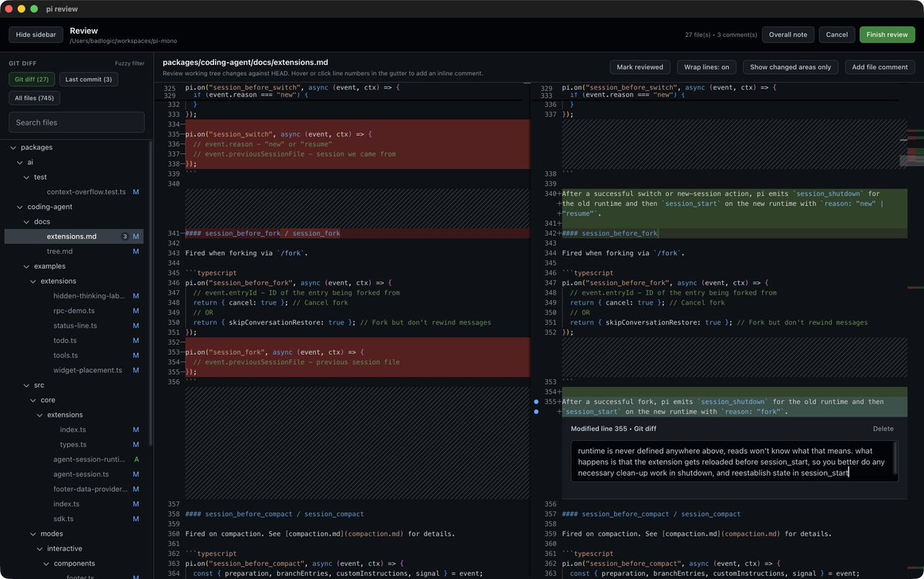
Task: Switch to Git diff (27) tab
Action: click(x=32, y=79)
